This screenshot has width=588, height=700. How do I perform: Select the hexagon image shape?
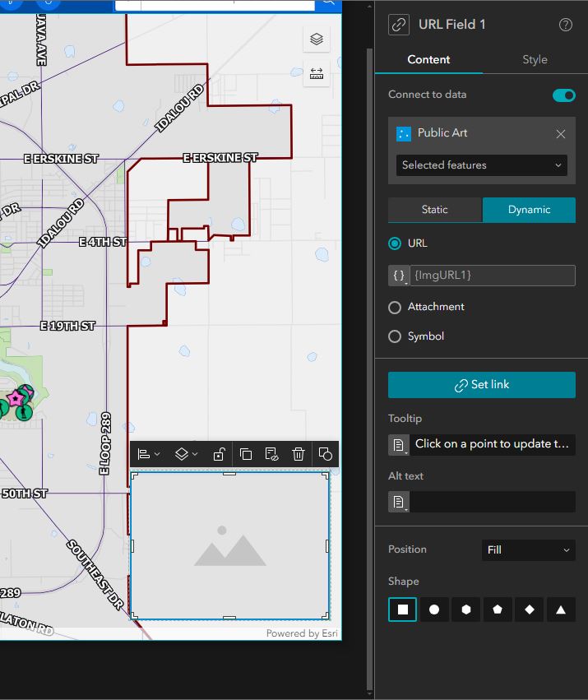tap(465, 610)
